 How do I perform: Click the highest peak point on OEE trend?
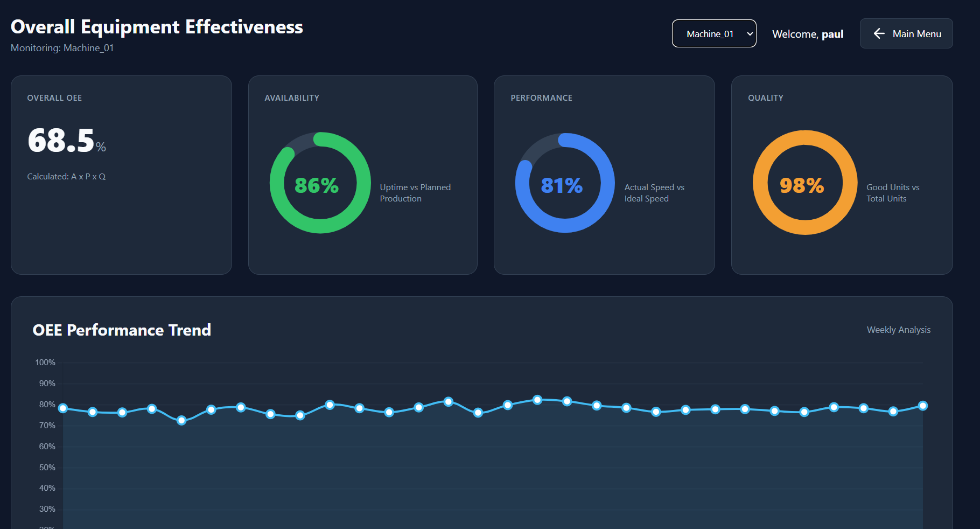(x=537, y=400)
